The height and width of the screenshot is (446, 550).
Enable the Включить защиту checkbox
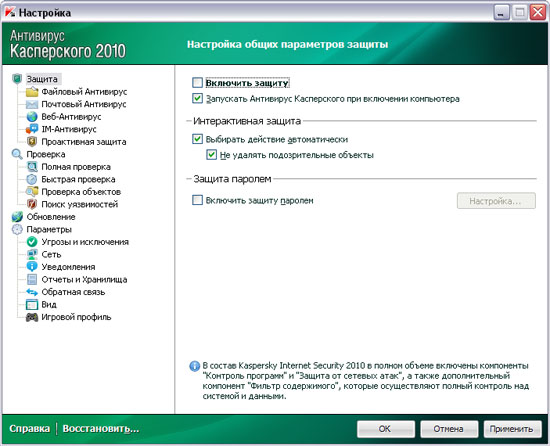(197, 83)
